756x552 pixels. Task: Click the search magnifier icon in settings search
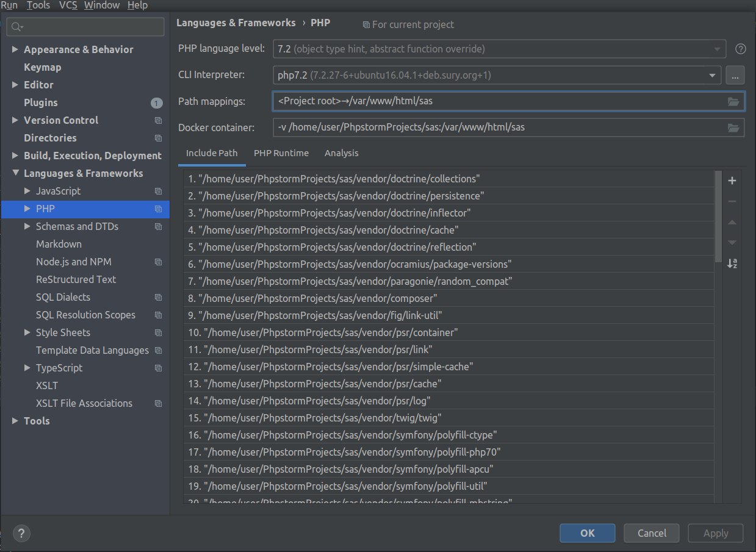[16, 27]
